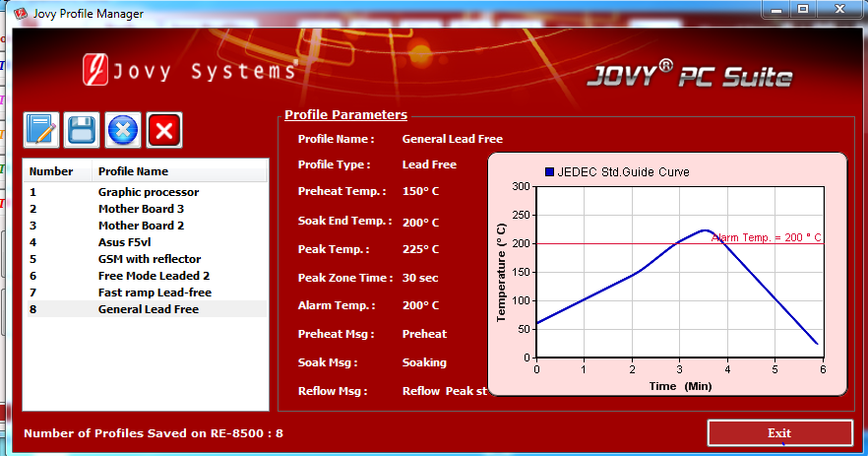The width and height of the screenshot is (868, 456).
Task: Close the Jovy Profile Manager window
Action: click(839, 9)
